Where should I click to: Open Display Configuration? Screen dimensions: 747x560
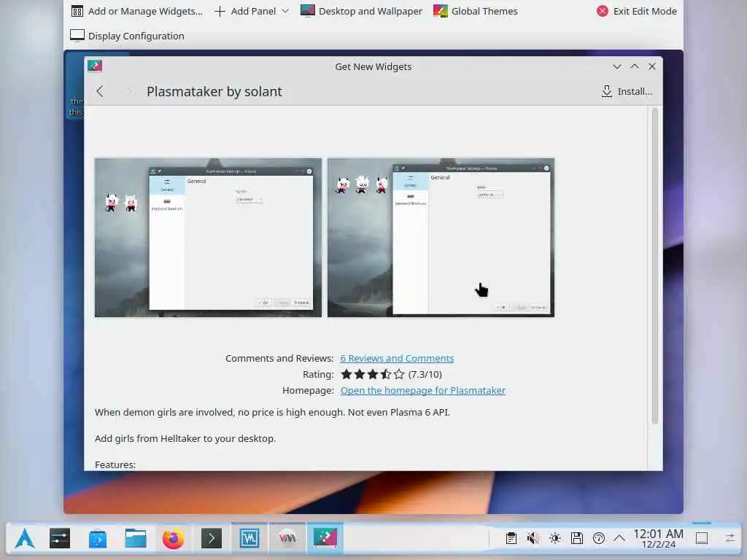click(x=127, y=36)
